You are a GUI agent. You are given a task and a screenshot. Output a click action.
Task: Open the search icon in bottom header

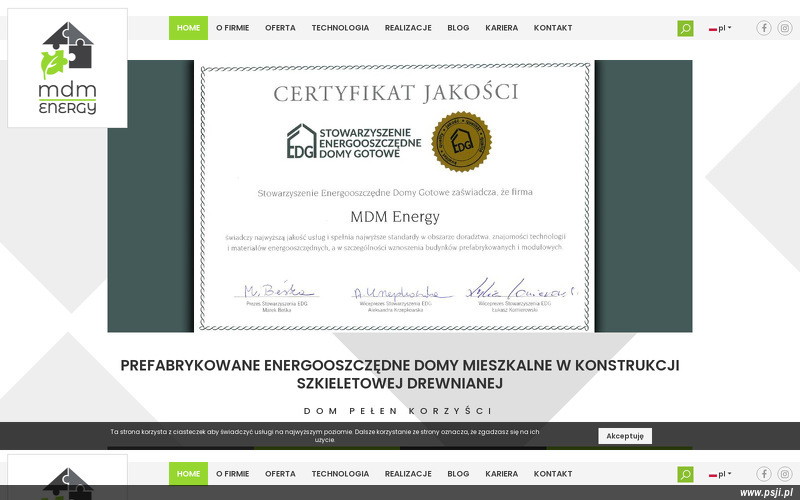point(685,474)
